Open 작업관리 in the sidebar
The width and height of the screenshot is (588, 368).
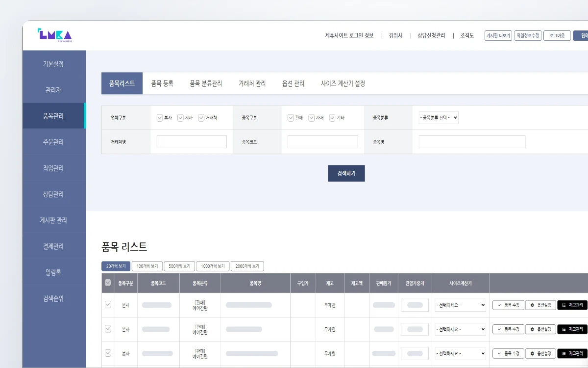(x=53, y=168)
